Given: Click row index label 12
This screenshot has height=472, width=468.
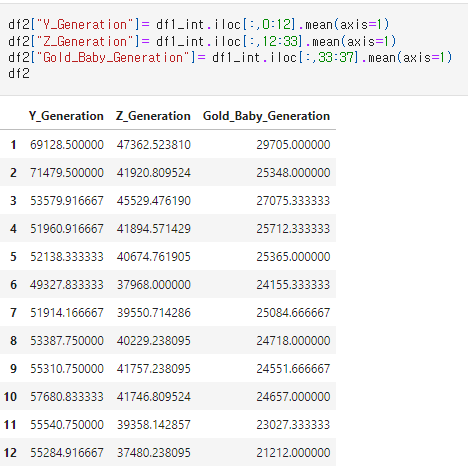Looking at the screenshot, I should click(10, 453).
